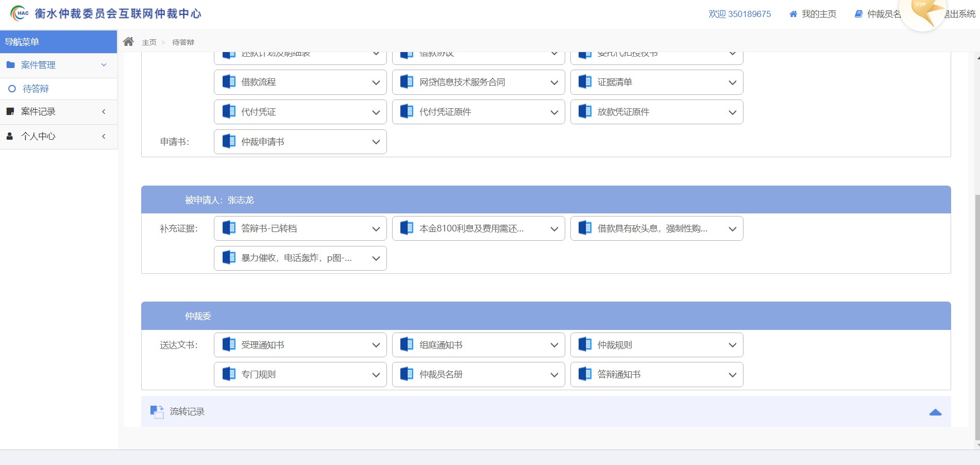Click the 我的主页 house icon
The width and height of the screenshot is (980, 465).
tap(793, 14)
